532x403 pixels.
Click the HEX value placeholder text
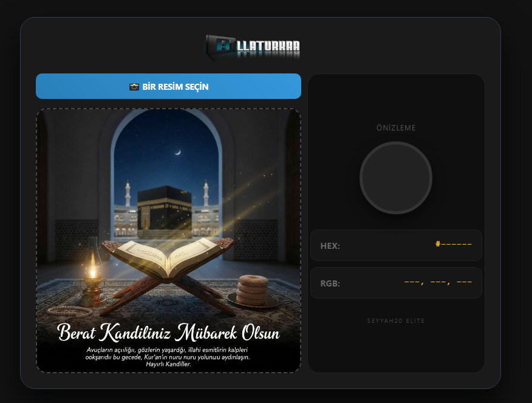pyautogui.click(x=453, y=245)
